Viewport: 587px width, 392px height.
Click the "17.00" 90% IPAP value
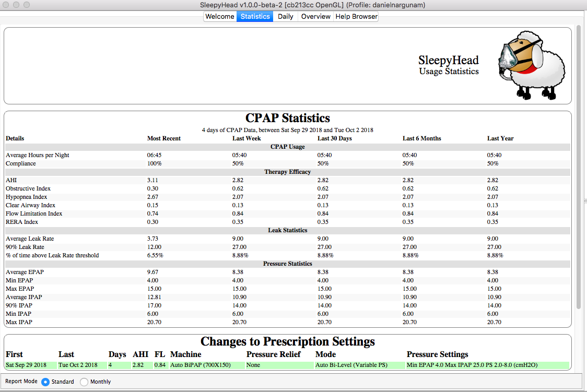point(154,305)
